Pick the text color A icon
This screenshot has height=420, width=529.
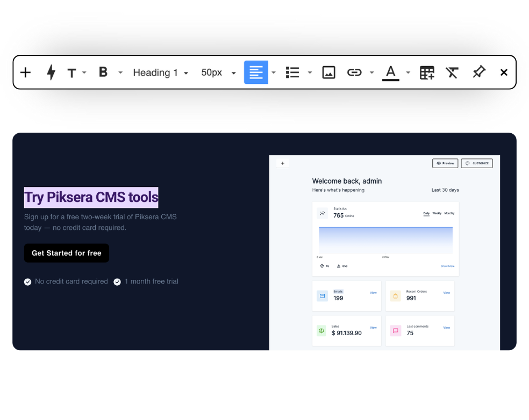[391, 73]
